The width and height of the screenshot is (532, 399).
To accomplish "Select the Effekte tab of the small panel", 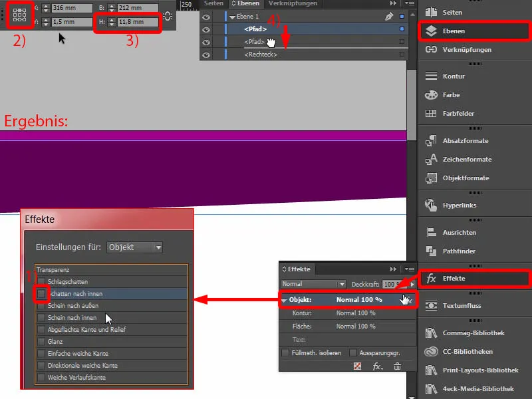I will point(297,269).
